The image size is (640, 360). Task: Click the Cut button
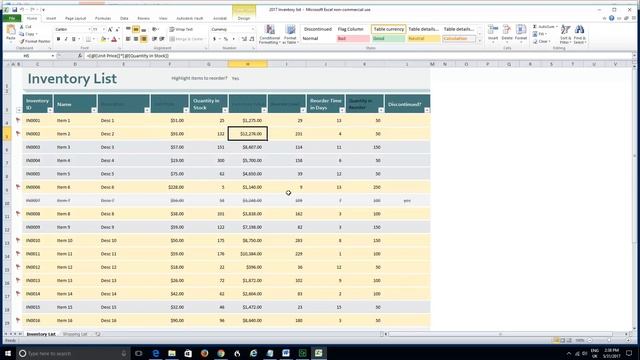click(x=26, y=27)
